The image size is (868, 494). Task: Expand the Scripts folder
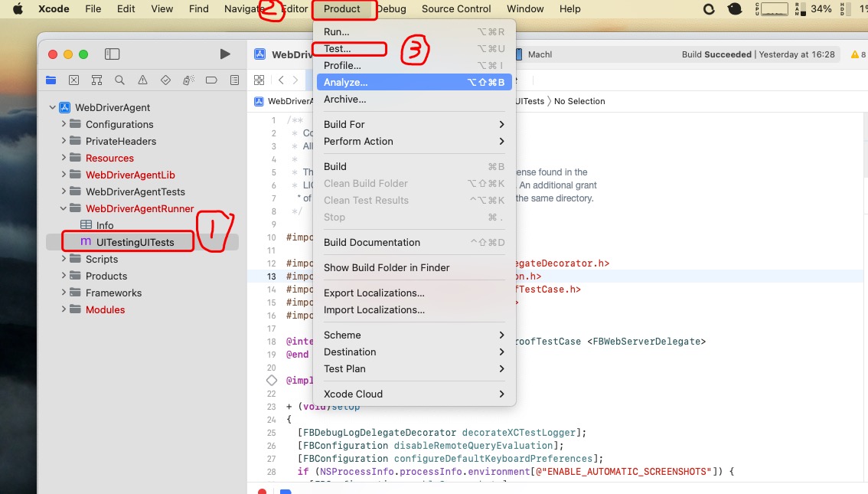click(64, 259)
